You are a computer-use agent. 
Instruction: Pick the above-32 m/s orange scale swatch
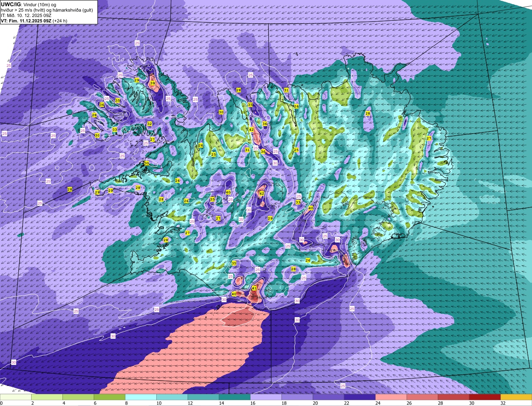click(516, 397)
